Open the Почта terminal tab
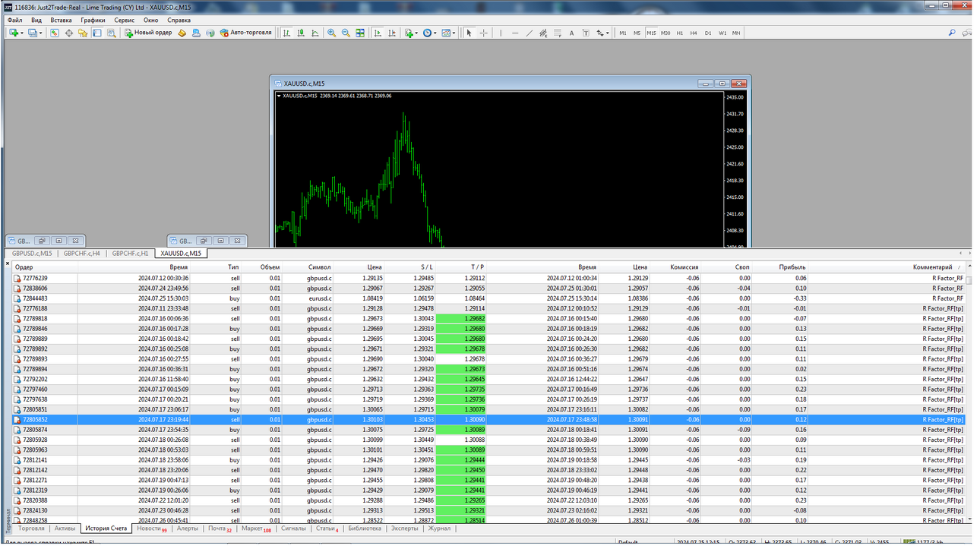Viewport: 980px width, 552px height. click(220, 528)
